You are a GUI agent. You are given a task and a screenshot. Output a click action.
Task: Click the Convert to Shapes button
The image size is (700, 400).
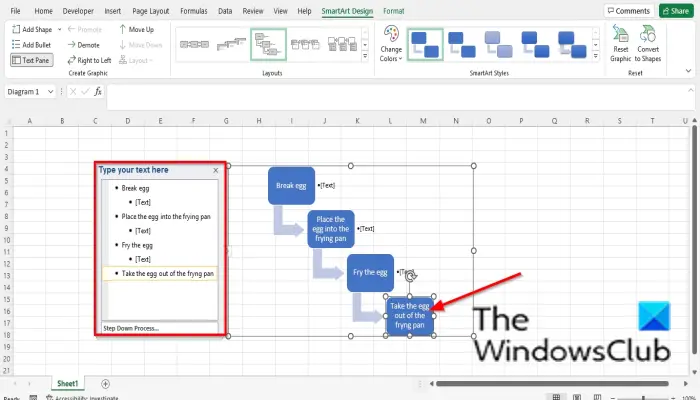[648, 44]
